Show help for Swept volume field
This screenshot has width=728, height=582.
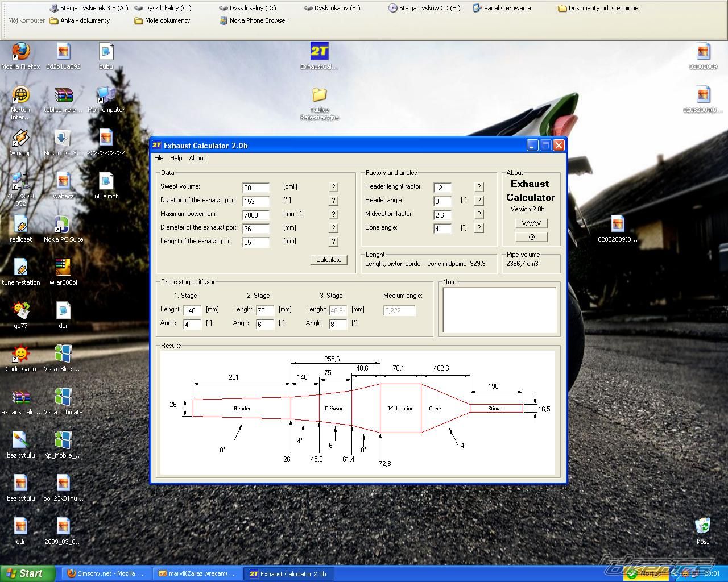[x=333, y=187]
